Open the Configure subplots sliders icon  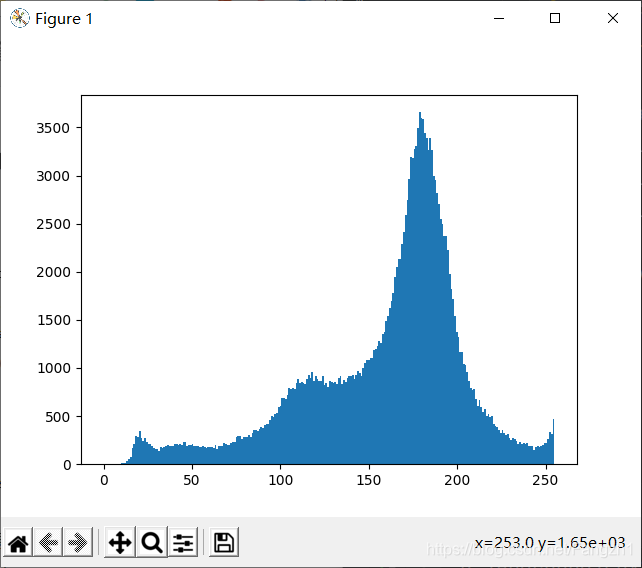(x=183, y=543)
